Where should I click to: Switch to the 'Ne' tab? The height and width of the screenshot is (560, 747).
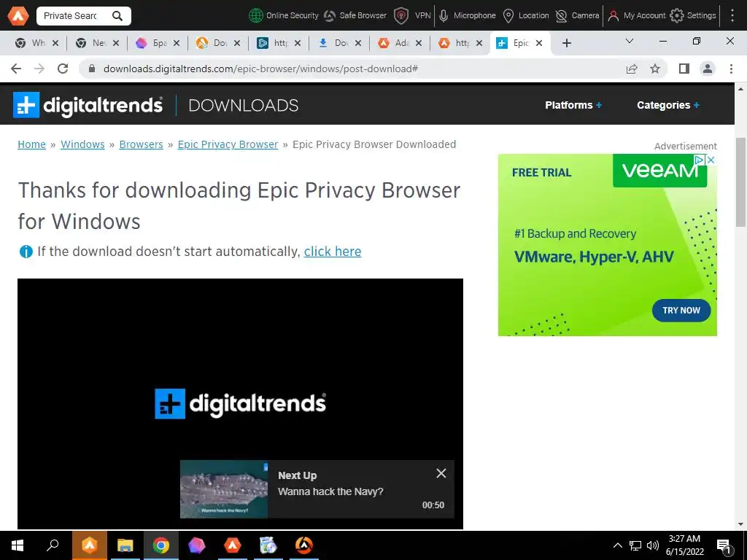point(97,43)
